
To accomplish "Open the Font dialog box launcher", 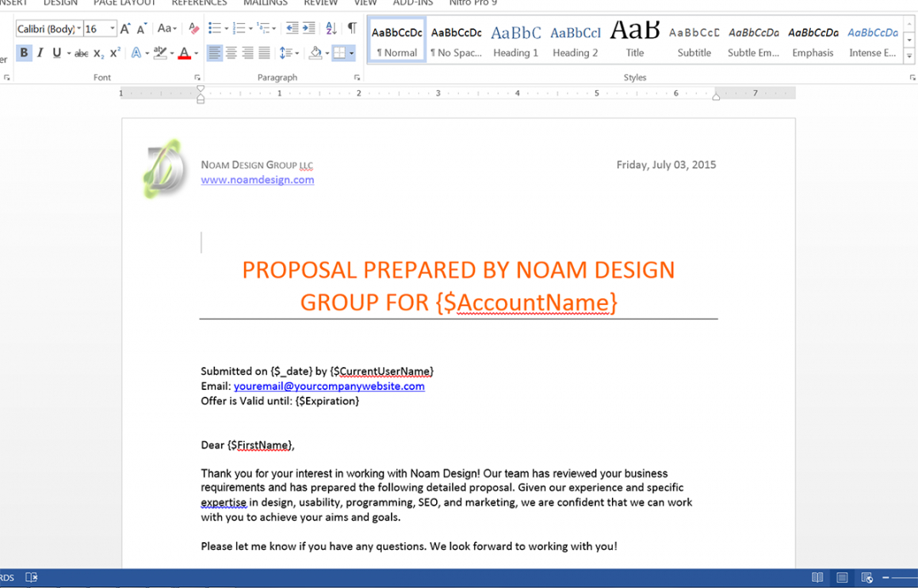I will tap(197, 77).
